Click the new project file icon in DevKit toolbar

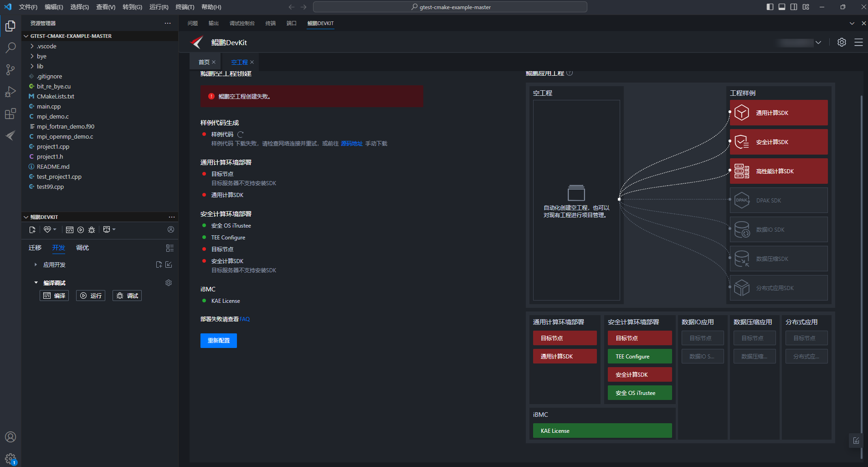pyautogui.click(x=32, y=230)
